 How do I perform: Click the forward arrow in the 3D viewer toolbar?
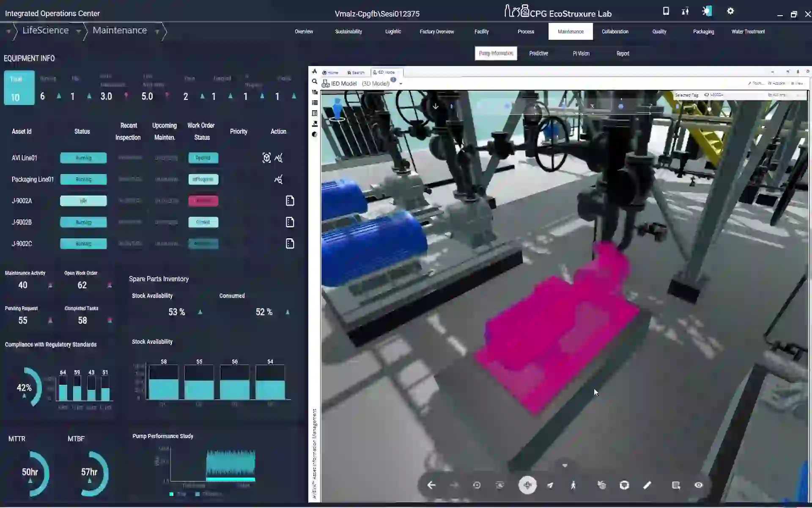pos(454,485)
